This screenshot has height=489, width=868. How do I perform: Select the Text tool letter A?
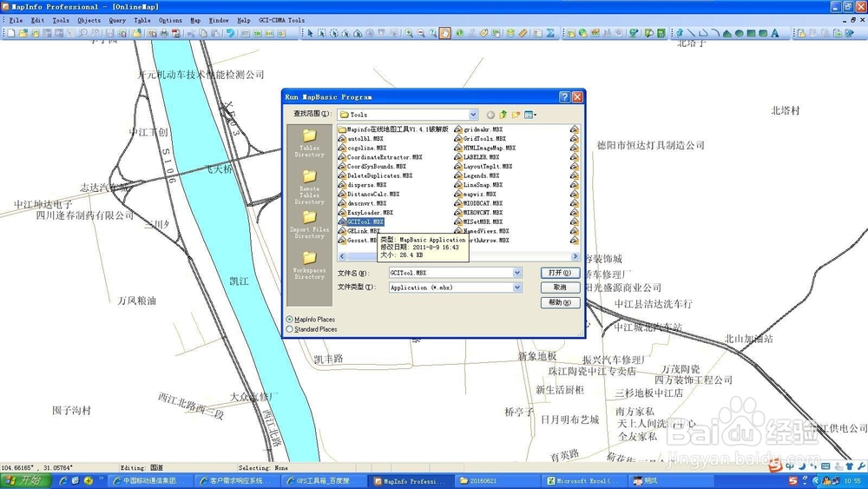(775, 33)
